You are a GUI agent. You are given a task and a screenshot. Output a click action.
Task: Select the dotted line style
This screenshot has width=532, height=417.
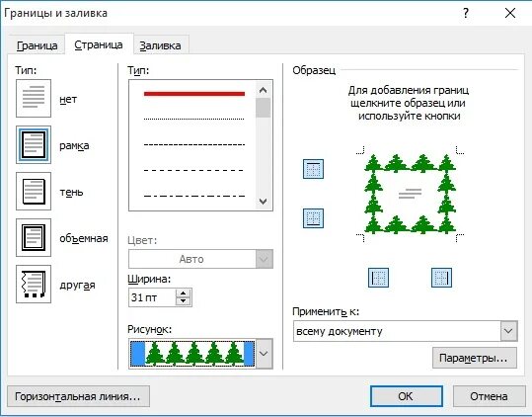(194, 119)
